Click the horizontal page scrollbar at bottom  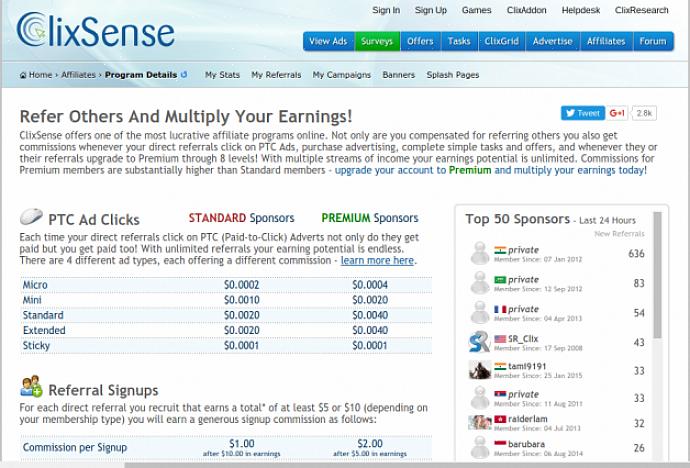point(405,464)
